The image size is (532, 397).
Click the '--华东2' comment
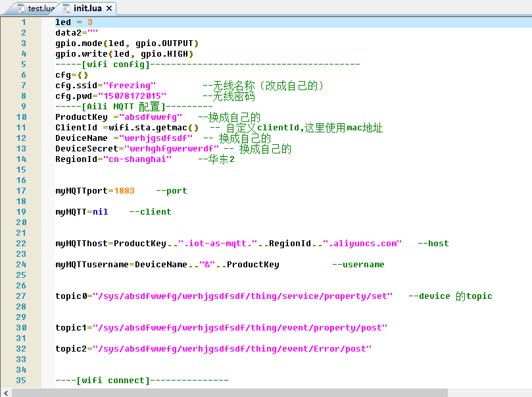click(216, 159)
